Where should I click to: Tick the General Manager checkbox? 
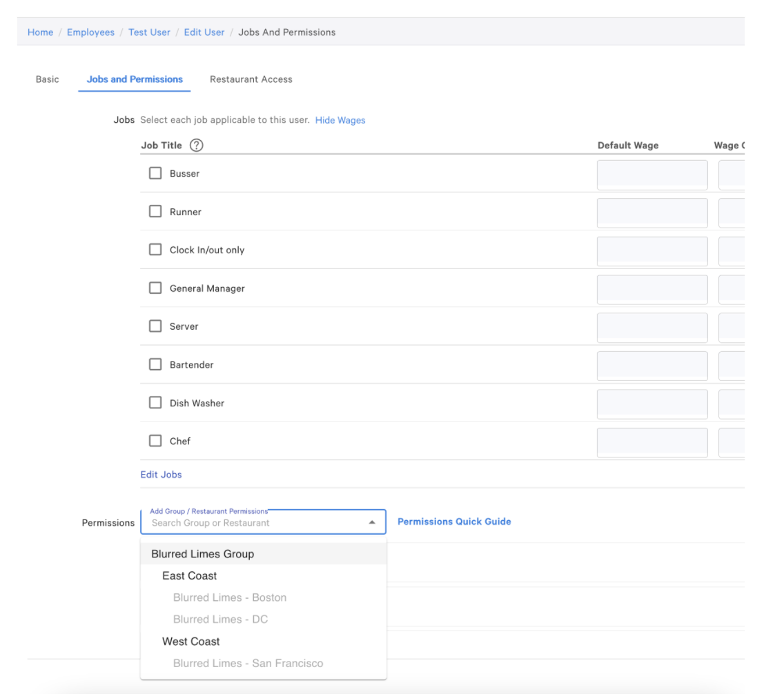pos(155,288)
